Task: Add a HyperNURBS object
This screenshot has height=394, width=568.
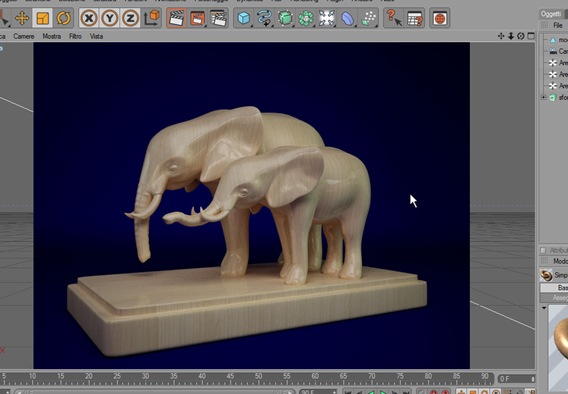Action: coord(285,18)
